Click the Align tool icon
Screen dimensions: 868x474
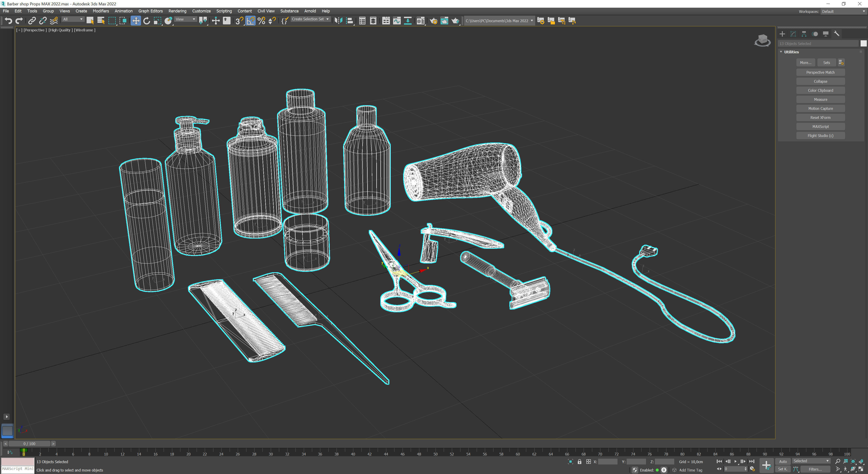tap(349, 21)
